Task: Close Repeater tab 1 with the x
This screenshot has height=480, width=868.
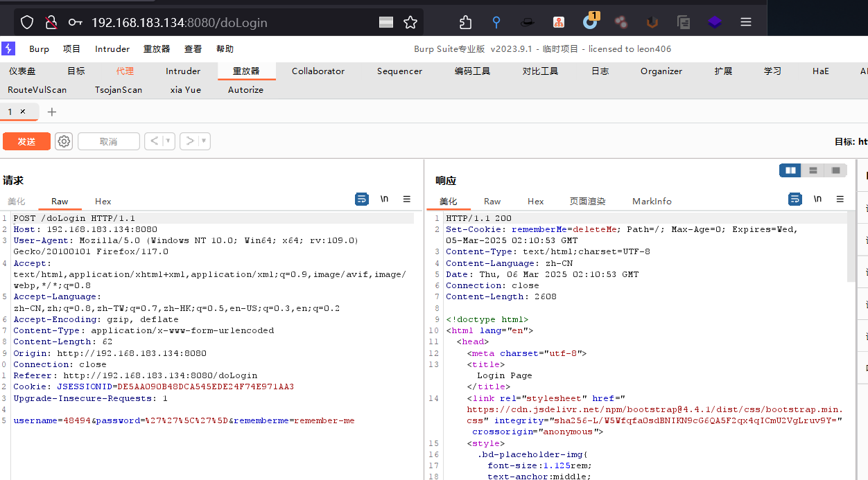Action: tap(22, 111)
